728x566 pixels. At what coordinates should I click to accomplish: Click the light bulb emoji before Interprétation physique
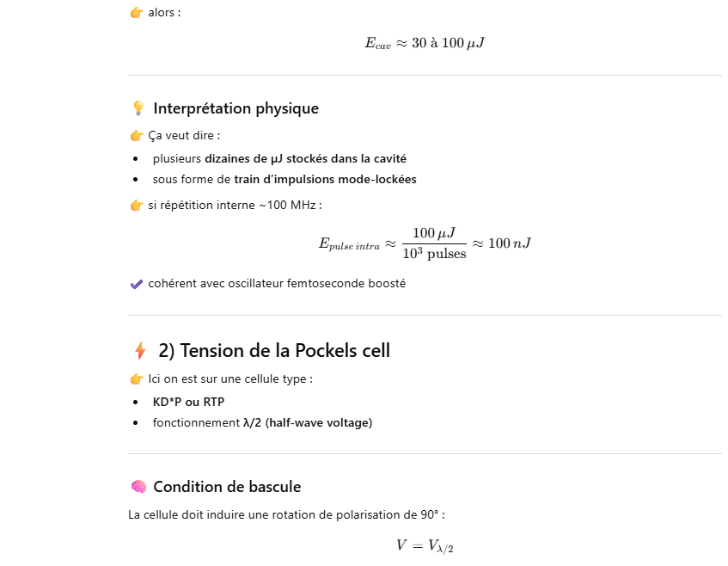[138, 108]
